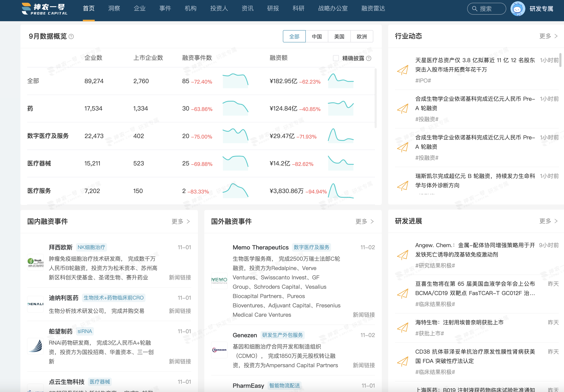
Task: Click paper plane icon for 亘喜生物 item
Action: coord(403,293)
